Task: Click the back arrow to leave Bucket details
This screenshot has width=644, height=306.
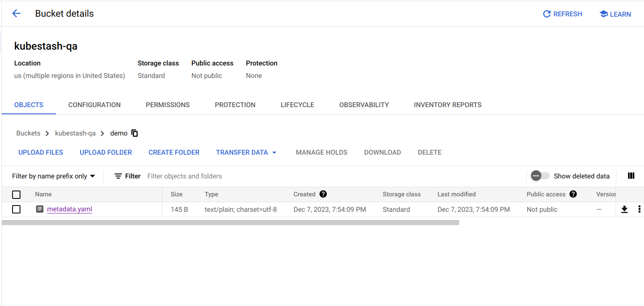Action: pos(16,13)
